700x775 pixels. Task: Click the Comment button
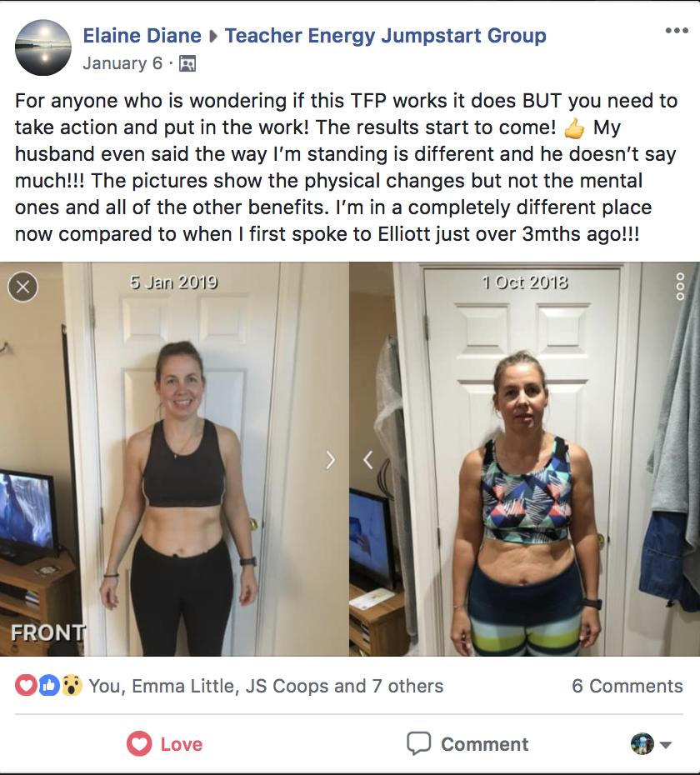click(467, 744)
